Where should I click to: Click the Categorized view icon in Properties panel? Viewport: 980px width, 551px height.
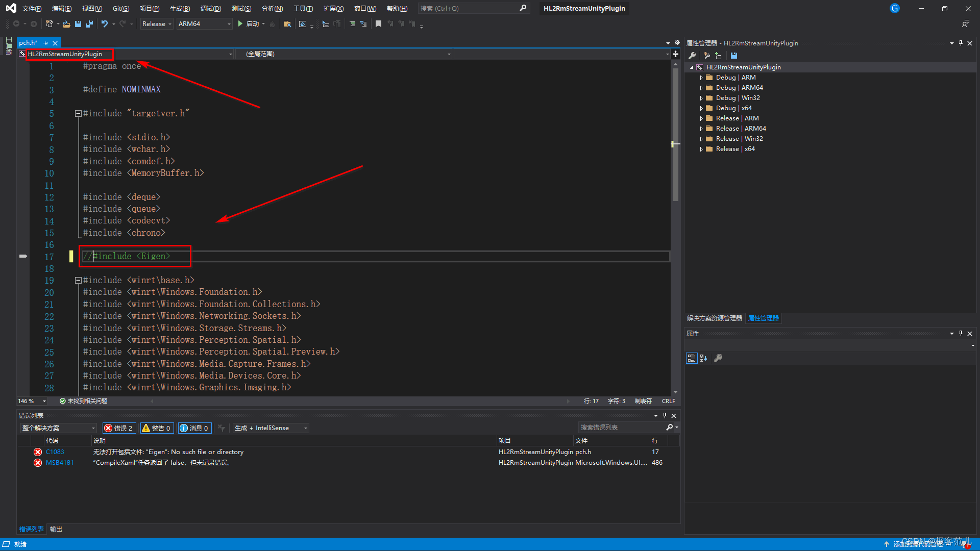692,358
